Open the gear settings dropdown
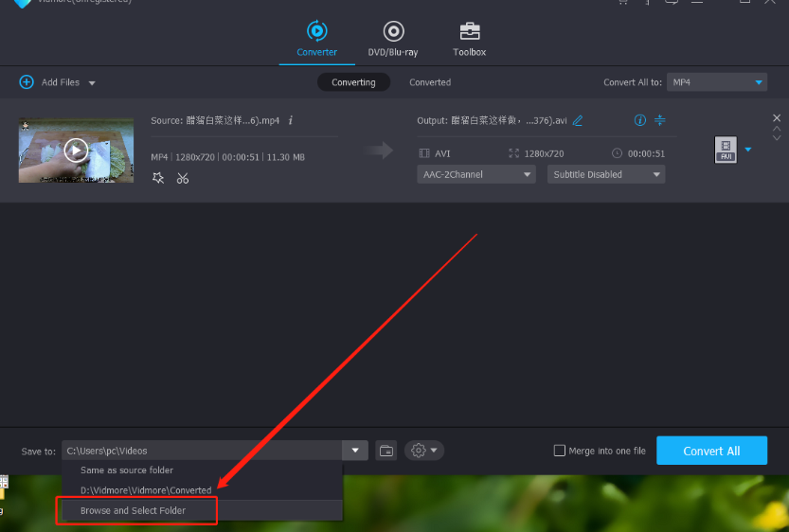789x532 pixels. click(424, 451)
